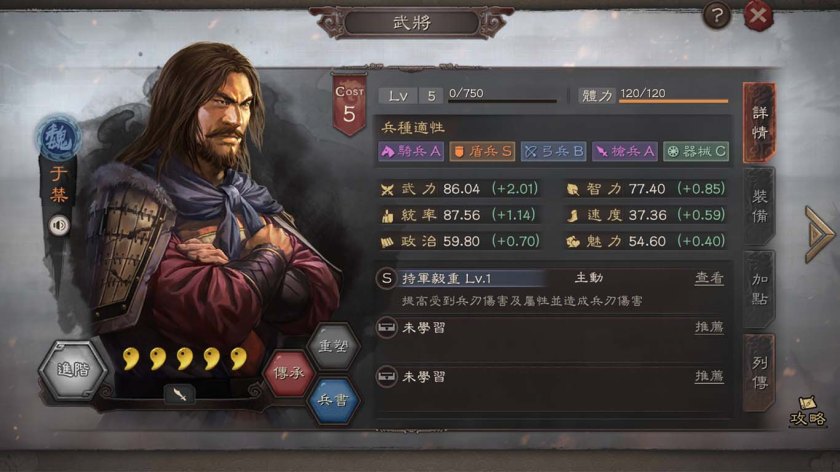Click the 進階 hexagon button
Image resolution: width=840 pixels, height=472 pixels.
point(73,370)
